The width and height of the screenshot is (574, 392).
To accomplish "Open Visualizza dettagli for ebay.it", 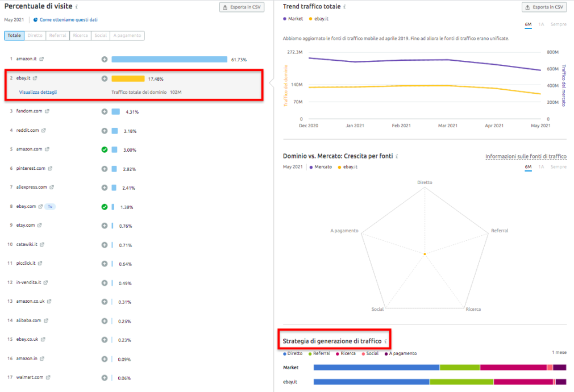I will pyautogui.click(x=38, y=92).
